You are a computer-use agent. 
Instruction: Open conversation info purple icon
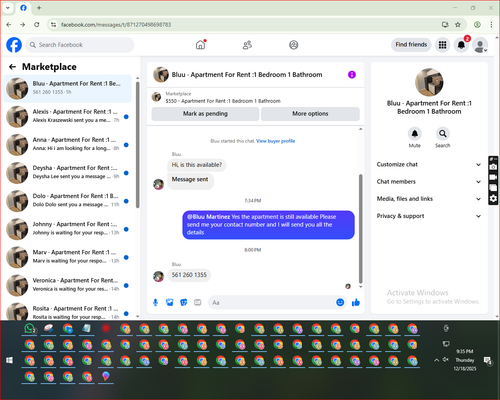[x=352, y=75]
